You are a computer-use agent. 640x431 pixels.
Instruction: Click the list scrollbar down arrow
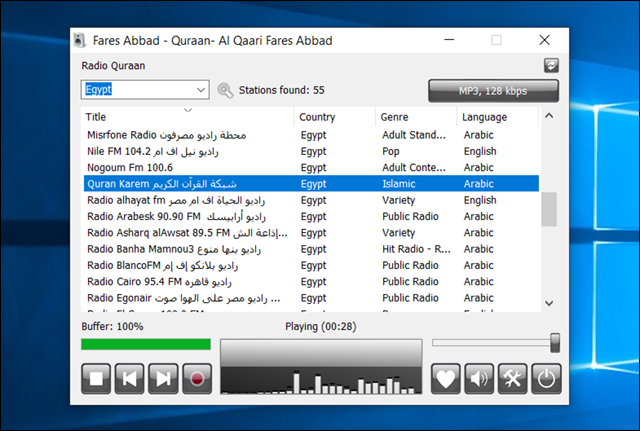(549, 303)
